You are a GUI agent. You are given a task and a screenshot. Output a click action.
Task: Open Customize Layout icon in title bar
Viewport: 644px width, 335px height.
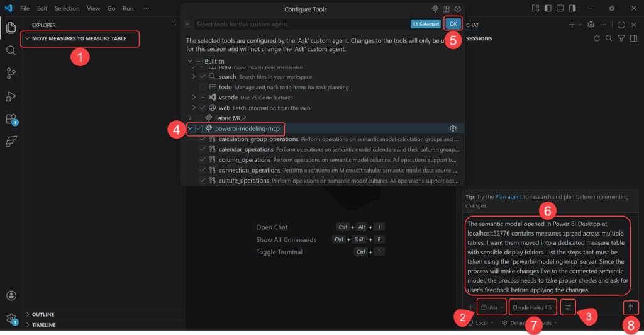pyautogui.click(x=536, y=8)
